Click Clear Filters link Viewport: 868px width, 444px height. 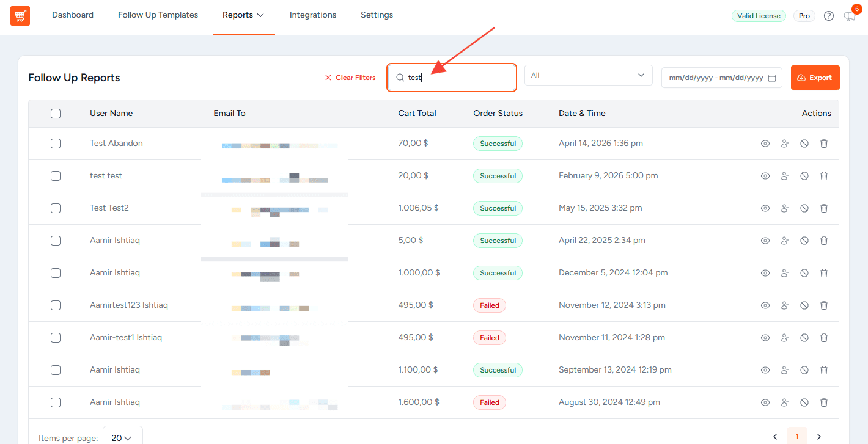click(x=350, y=78)
